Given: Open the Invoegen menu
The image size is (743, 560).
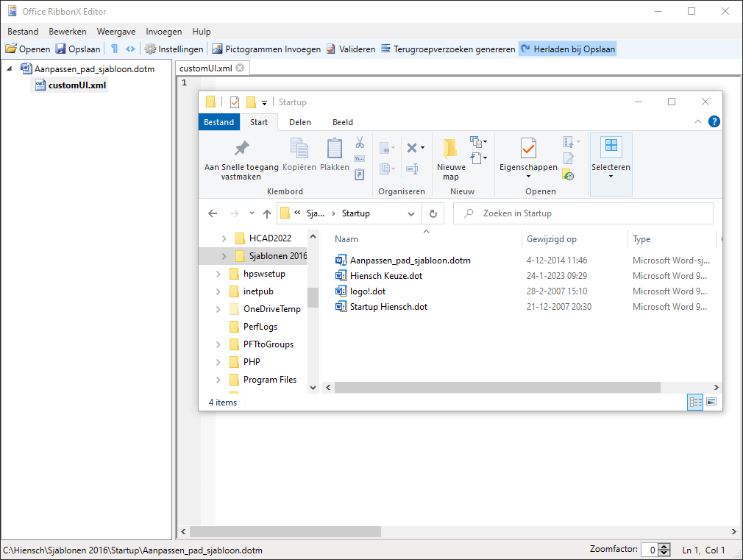Looking at the screenshot, I should click(x=163, y=32).
